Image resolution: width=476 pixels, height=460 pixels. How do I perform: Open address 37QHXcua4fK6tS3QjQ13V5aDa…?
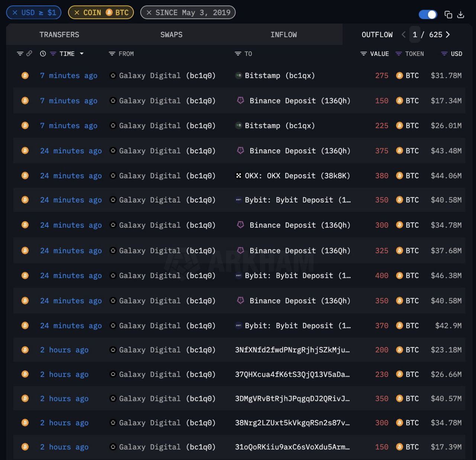pyautogui.click(x=292, y=374)
